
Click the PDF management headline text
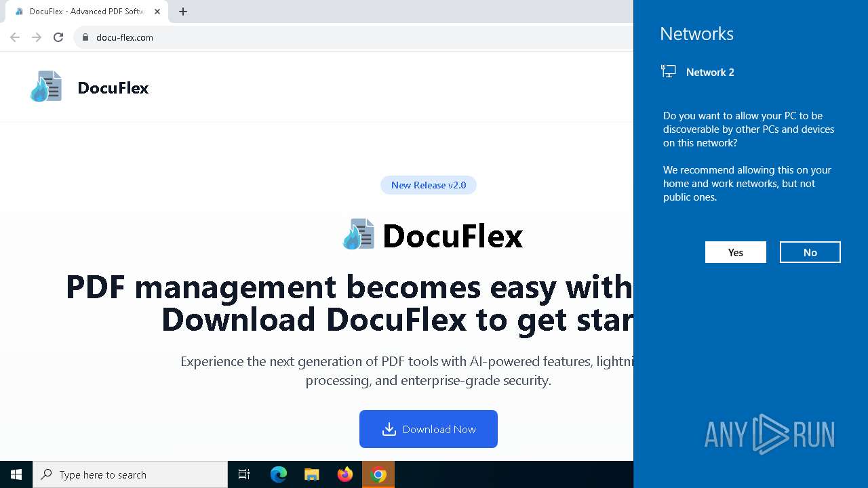pos(349,303)
